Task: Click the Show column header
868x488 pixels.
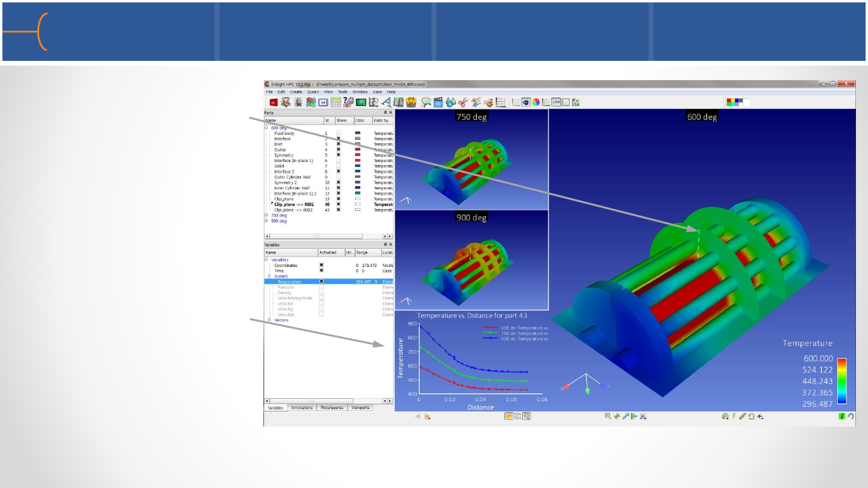Action: point(344,120)
